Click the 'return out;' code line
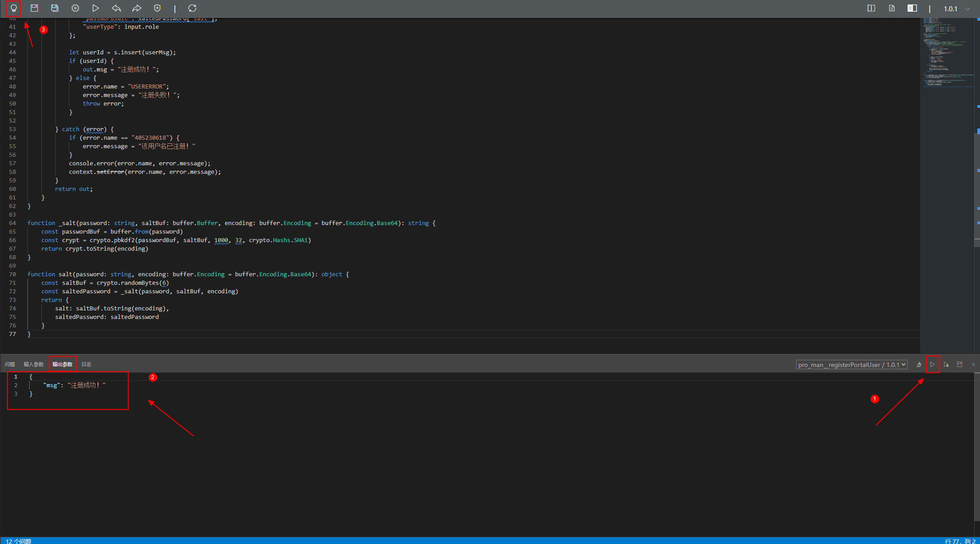Screen dimensions: 980x544 click(74, 189)
